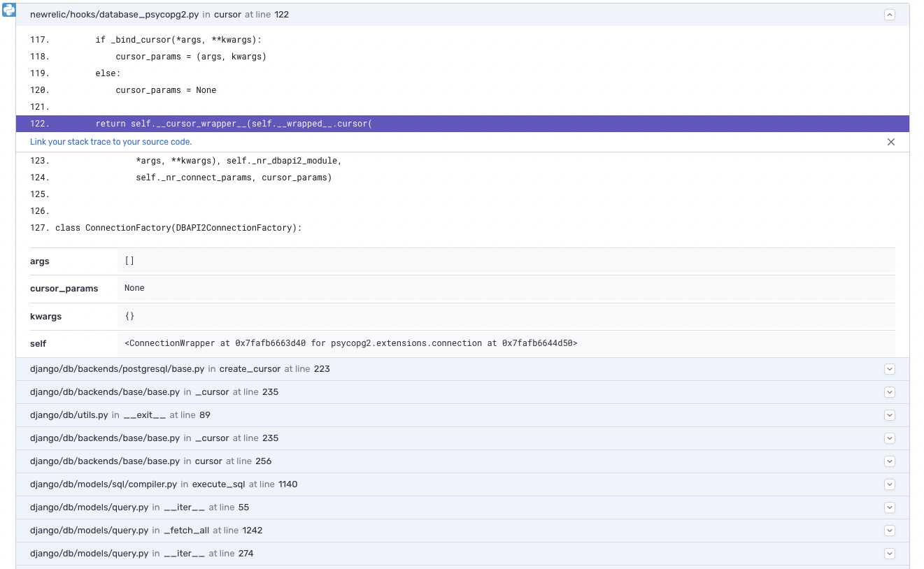The image size is (924, 569).
Task: Click the 'args' variable name
Action: point(40,261)
